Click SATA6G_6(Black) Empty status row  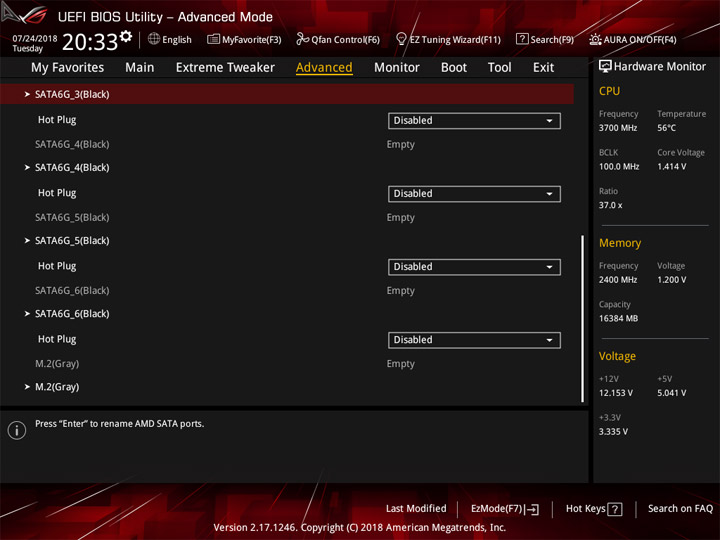point(287,290)
